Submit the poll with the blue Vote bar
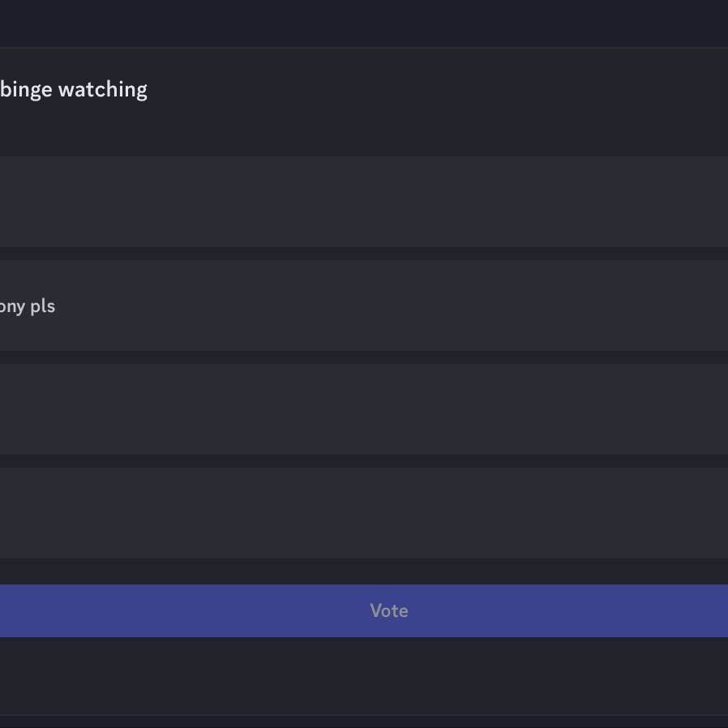This screenshot has width=728, height=728. coord(388,610)
